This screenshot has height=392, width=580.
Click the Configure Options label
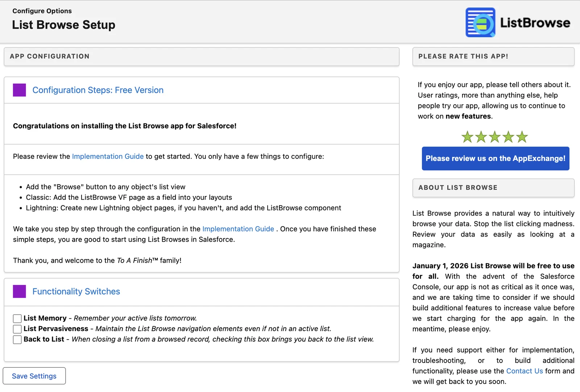42,11
